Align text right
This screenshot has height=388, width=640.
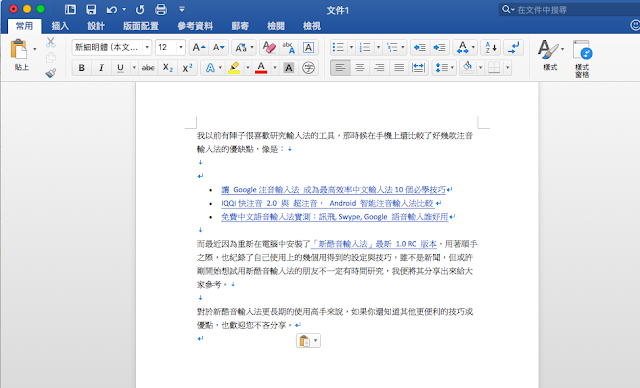pos(379,68)
